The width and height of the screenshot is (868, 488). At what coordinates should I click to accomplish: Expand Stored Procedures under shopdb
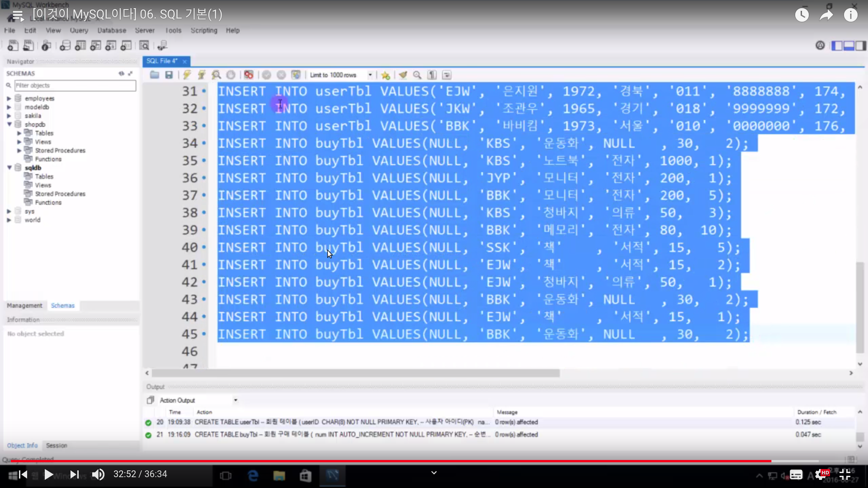[19, 150]
